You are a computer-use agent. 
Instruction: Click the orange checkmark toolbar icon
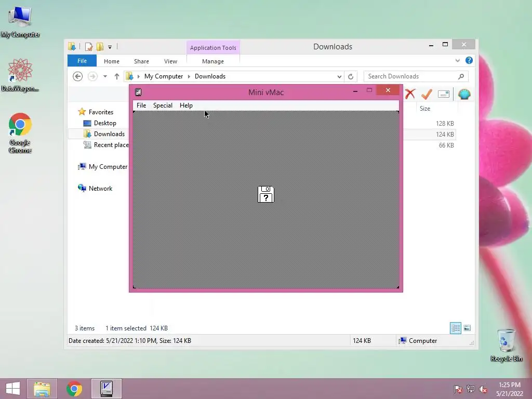point(427,94)
